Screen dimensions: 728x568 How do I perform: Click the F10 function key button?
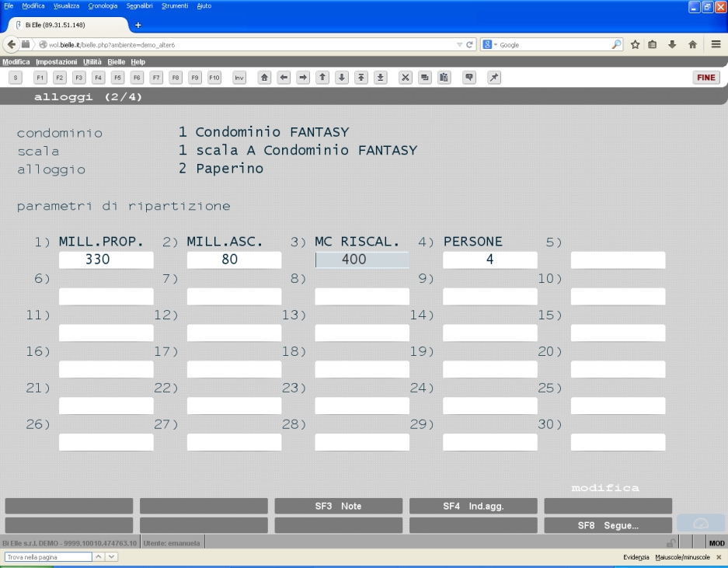point(214,78)
